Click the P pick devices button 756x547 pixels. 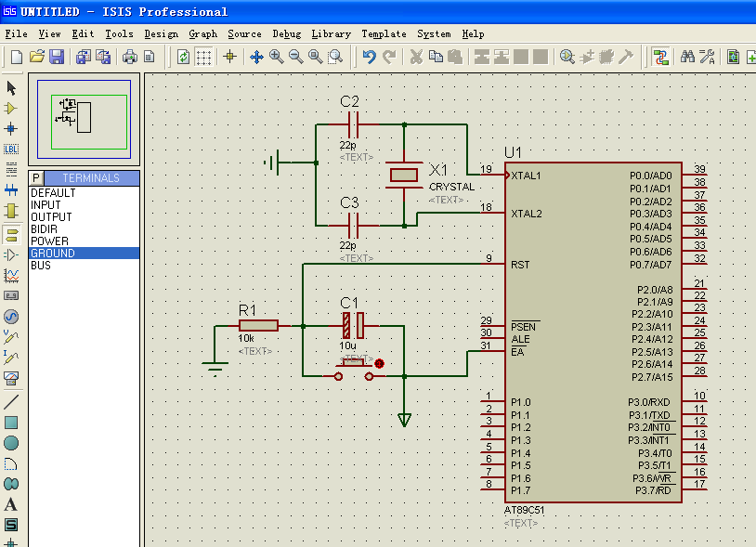(36, 177)
